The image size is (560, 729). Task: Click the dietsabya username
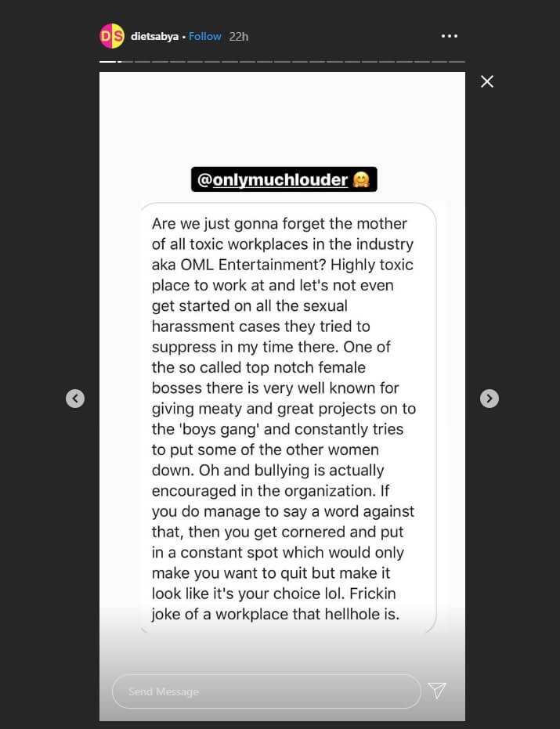click(154, 36)
